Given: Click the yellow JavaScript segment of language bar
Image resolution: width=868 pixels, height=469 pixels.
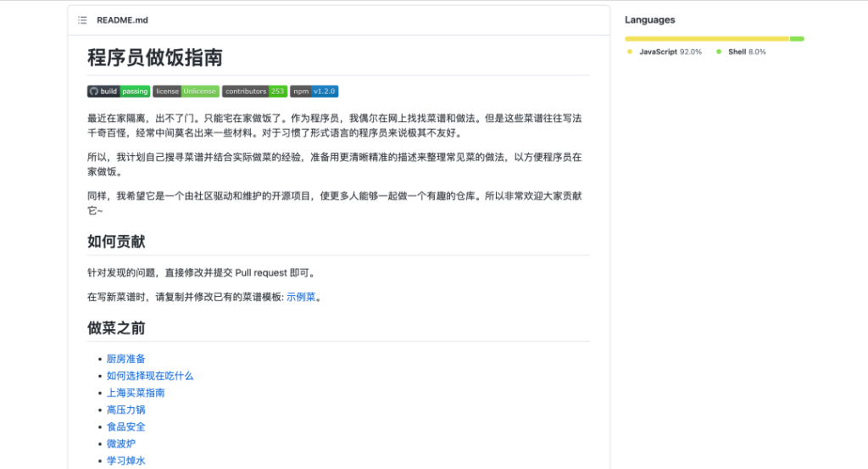Looking at the screenshot, I should tap(706, 38).
